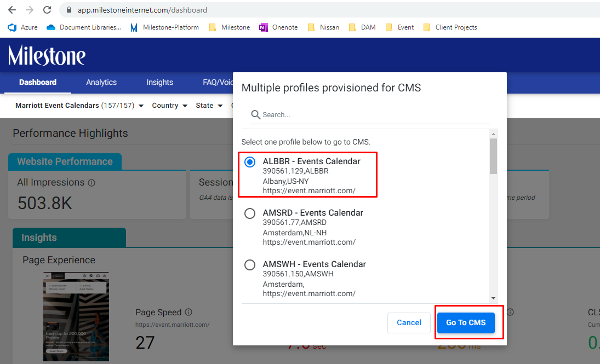Image resolution: width=600 pixels, height=364 pixels.
Task: Click the Page Speed score 27
Action: pyautogui.click(x=145, y=343)
